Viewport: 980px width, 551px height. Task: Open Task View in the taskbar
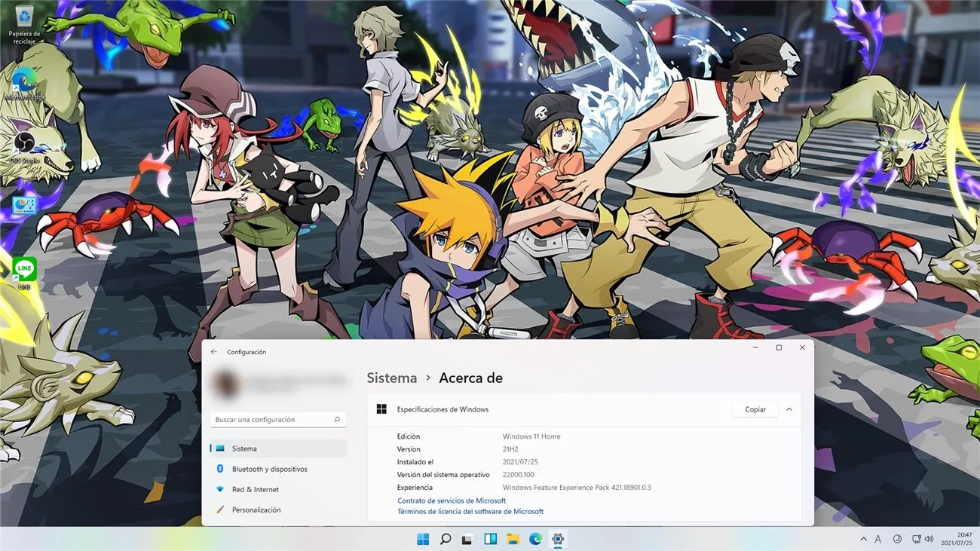(x=468, y=539)
